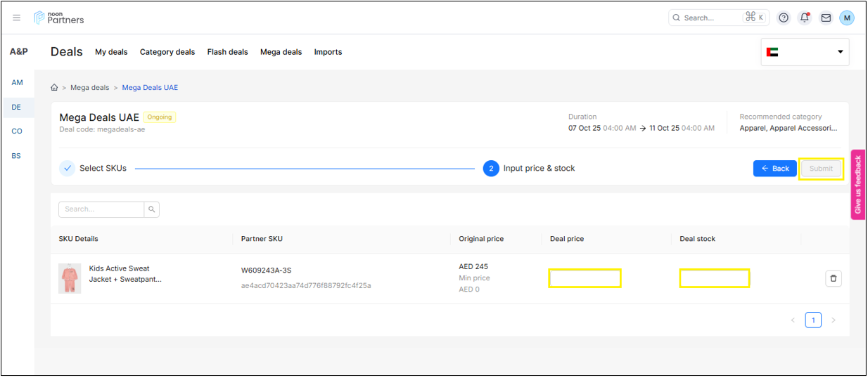Click the Mega deals breadcrumb link
868x378 pixels.
tap(89, 88)
